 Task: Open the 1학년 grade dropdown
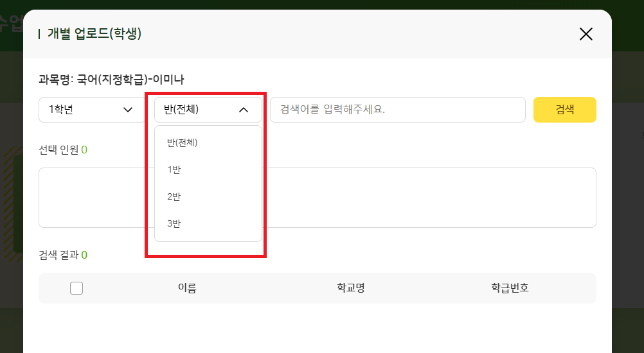92,110
